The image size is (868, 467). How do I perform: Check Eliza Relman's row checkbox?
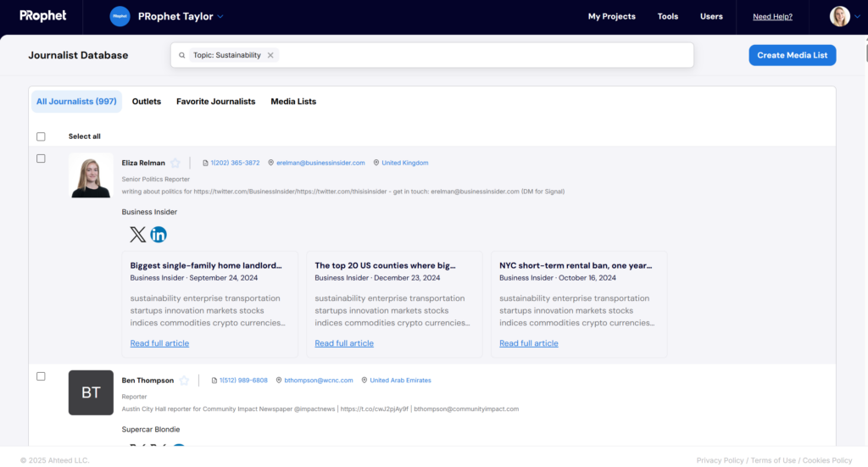click(41, 158)
